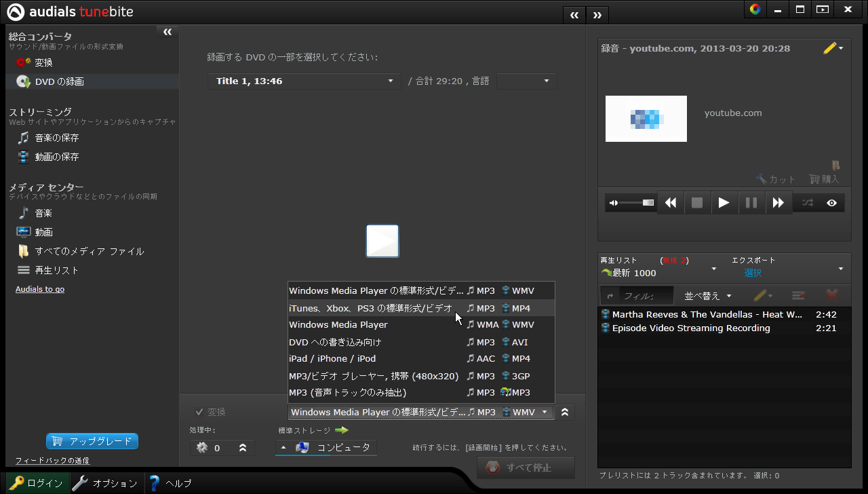Select MP3 (音声トラックのみ抽出) option
This screenshot has width=868, height=494.
coord(421,392)
